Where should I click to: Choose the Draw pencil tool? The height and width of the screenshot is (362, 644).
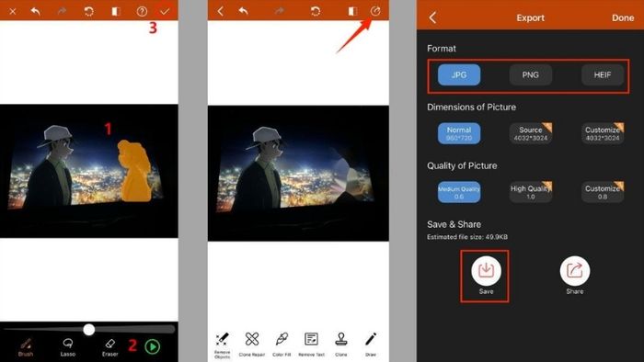(x=371, y=345)
